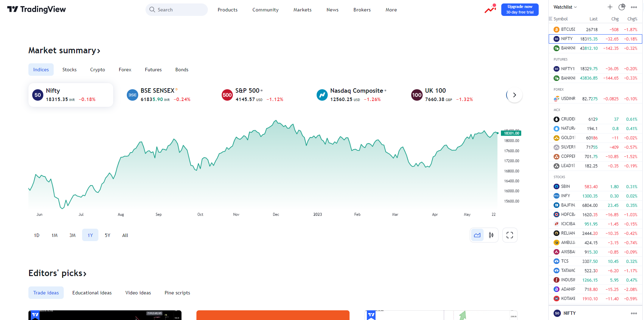Click the UK 100 badge icon
Viewport: 644px width, 320px height.
pos(417,95)
